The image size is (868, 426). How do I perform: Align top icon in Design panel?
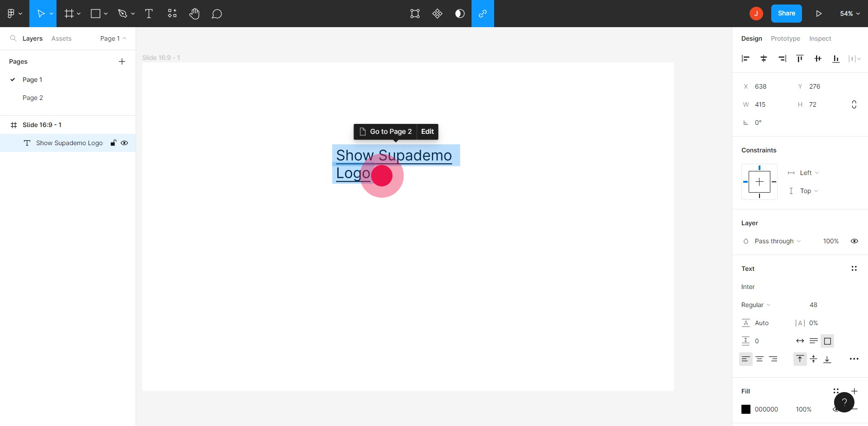[x=800, y=58]
